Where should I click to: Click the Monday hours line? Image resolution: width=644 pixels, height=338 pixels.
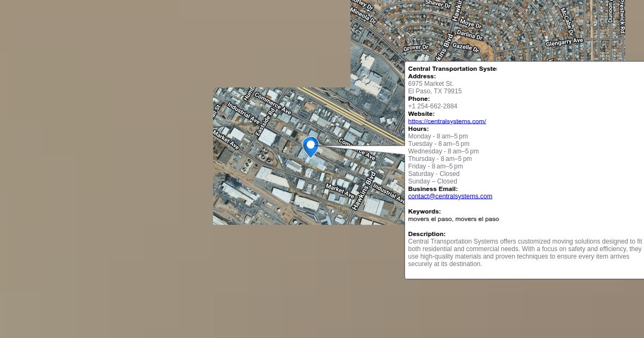click(437, 136)
